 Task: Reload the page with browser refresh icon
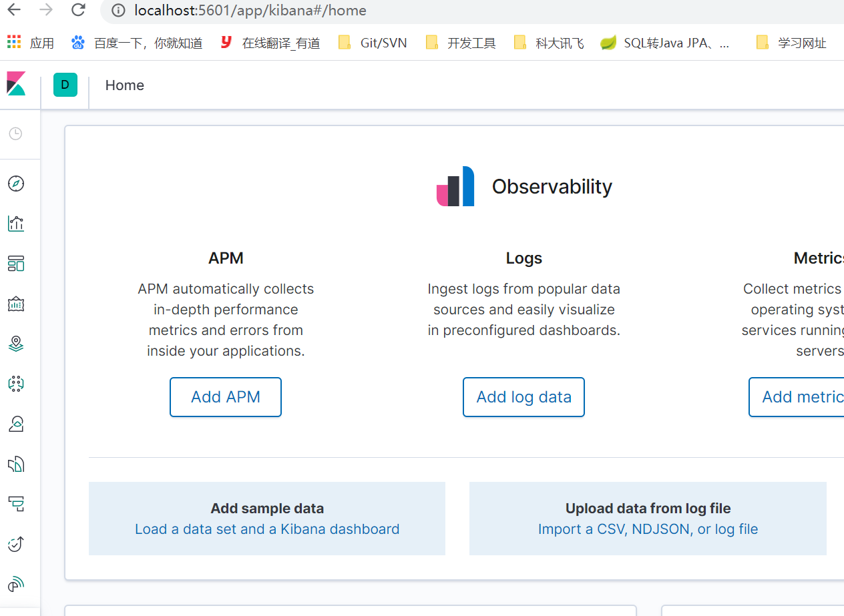pos(78,10)
